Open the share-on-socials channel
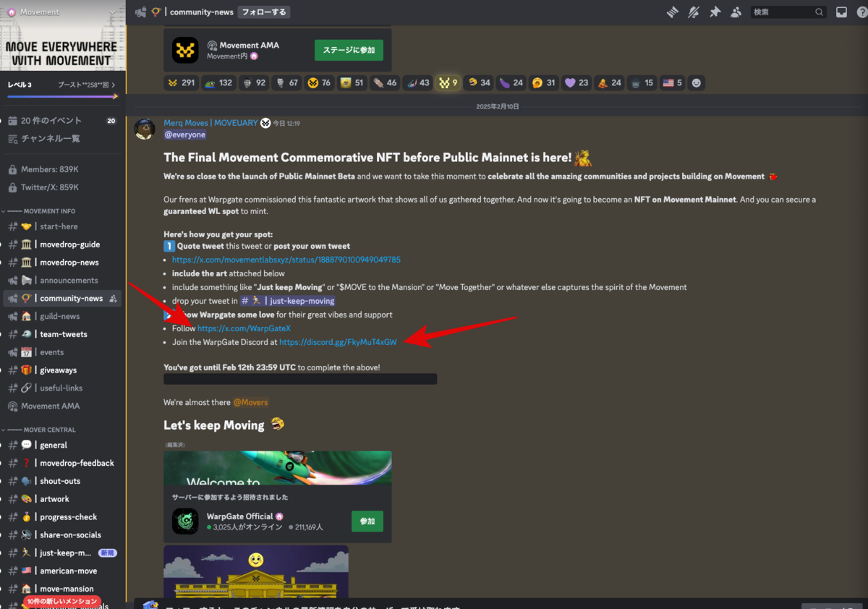This screenshot has width=868, height=609. coord(61,535)
